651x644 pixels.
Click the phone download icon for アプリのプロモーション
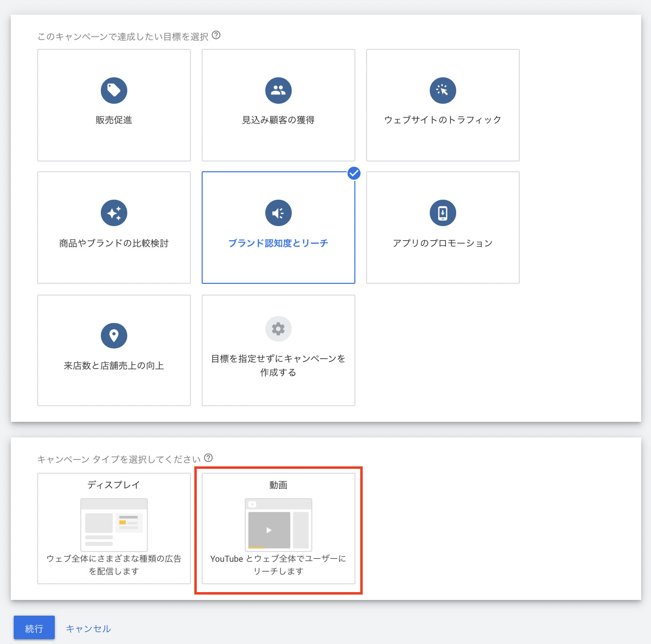click(442, 213)
